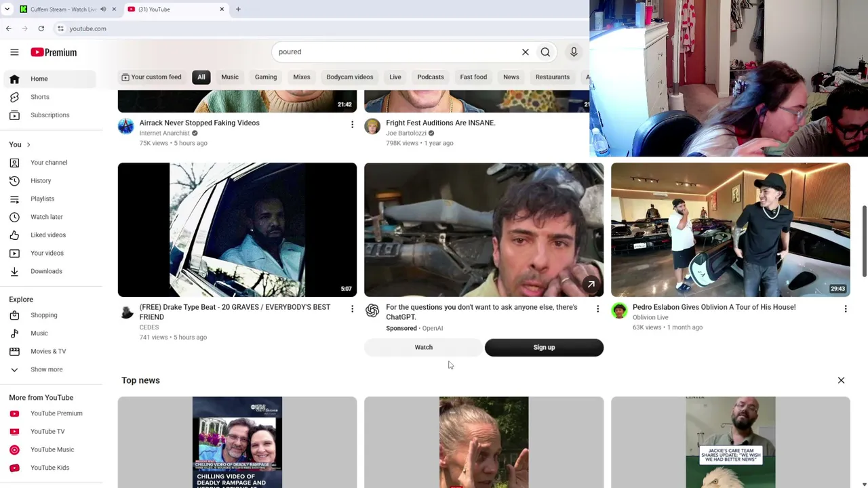Open menu for Pedro Eslabon video
Image resolution: width=868 pixels, height=488 pixels.
pyautogui.click(x=846, y=309)
